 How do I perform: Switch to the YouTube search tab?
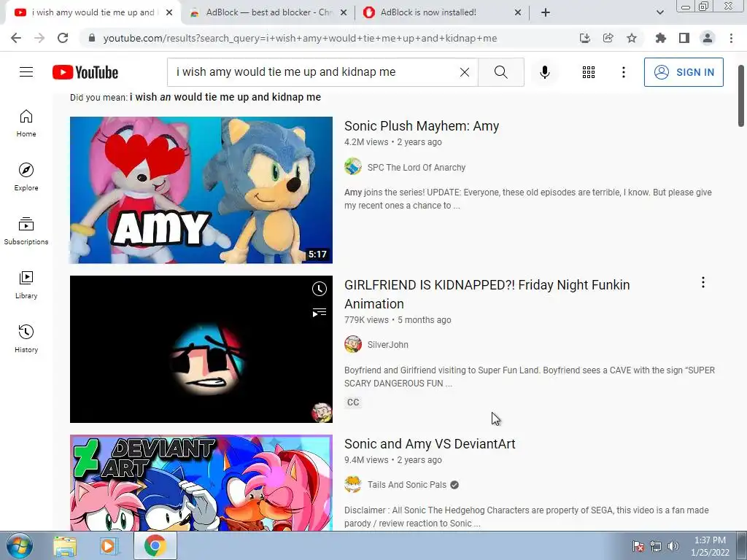[93, 12]
